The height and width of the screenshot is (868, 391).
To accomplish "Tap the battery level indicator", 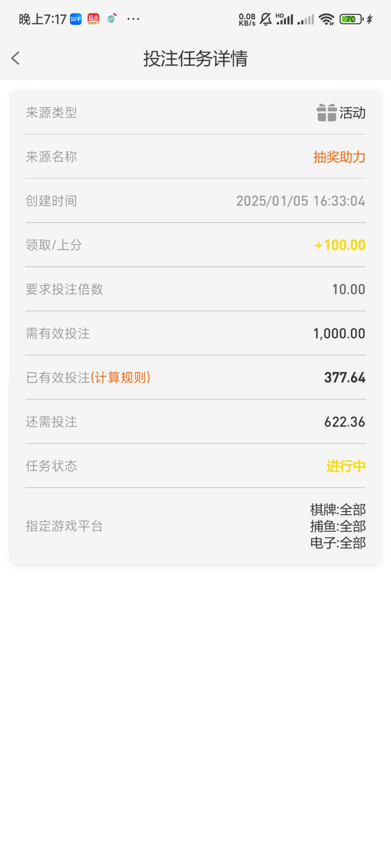I will point(351,19).
